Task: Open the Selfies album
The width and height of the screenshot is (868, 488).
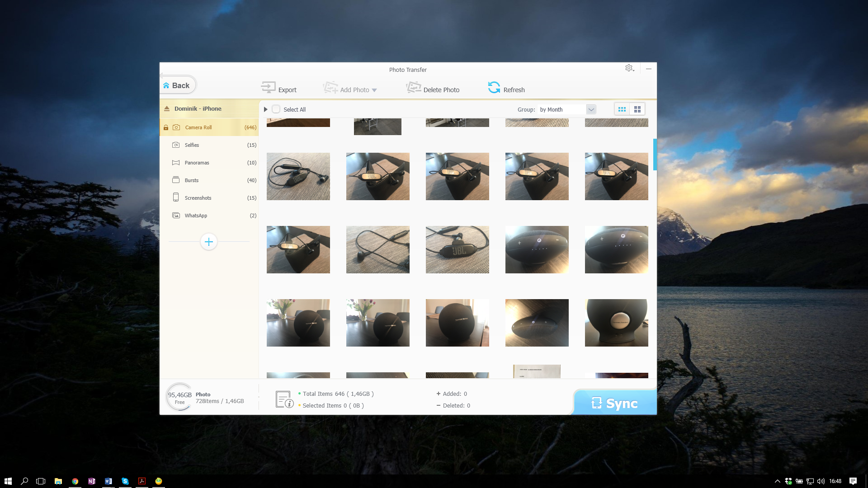Action: tap(192, 145)
